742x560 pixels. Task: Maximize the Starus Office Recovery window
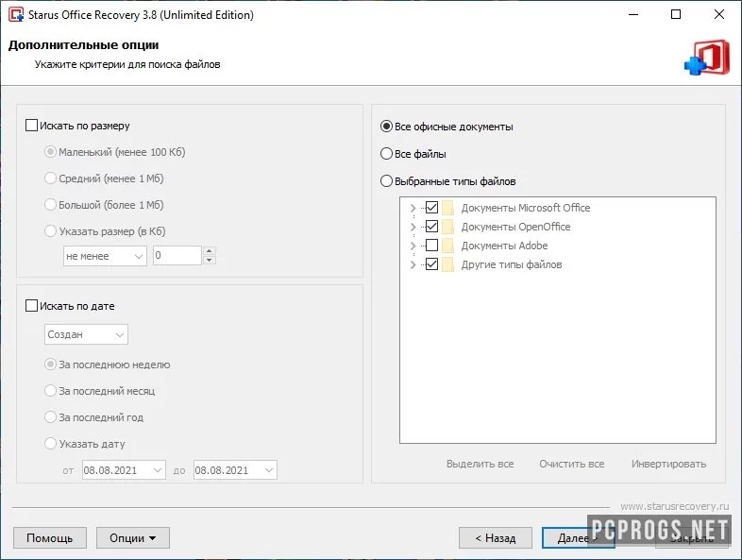(x=676, y=14)
